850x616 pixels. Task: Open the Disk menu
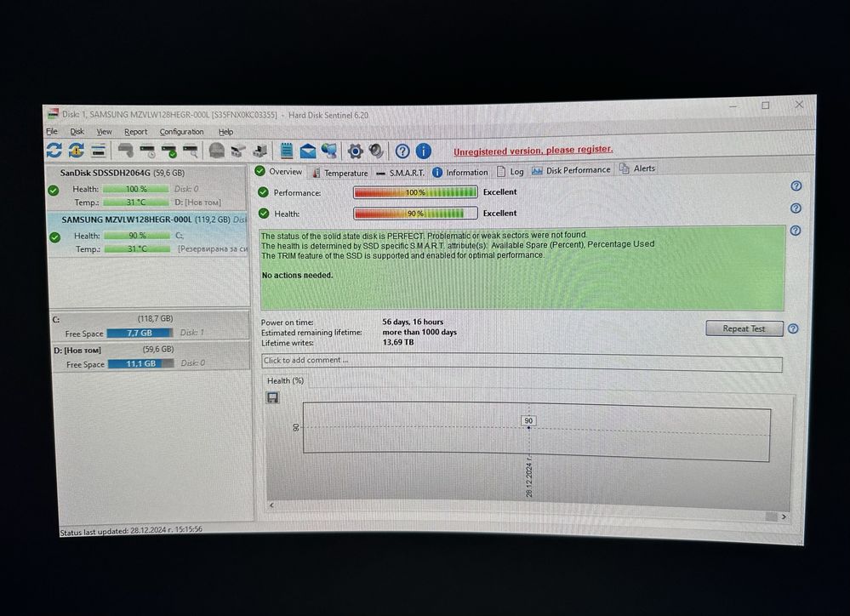(77, 131)
